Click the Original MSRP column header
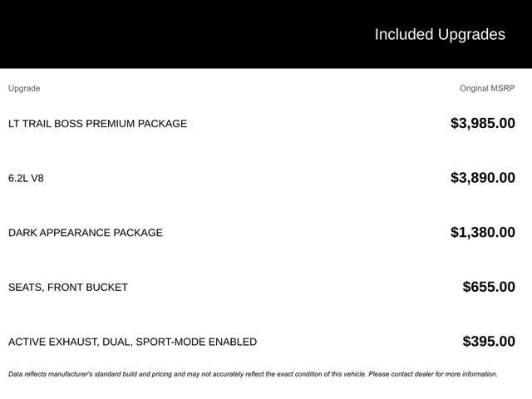 point(487,88)
